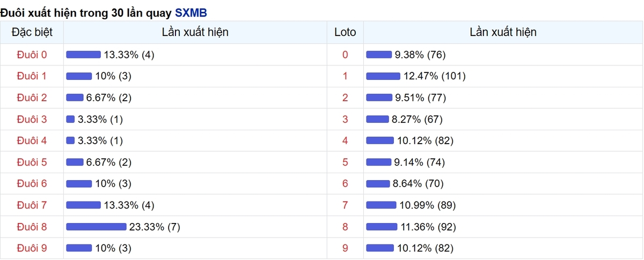Click the Loto 7 number
Screen dimensions: 644x260
[x=345, y=205]
